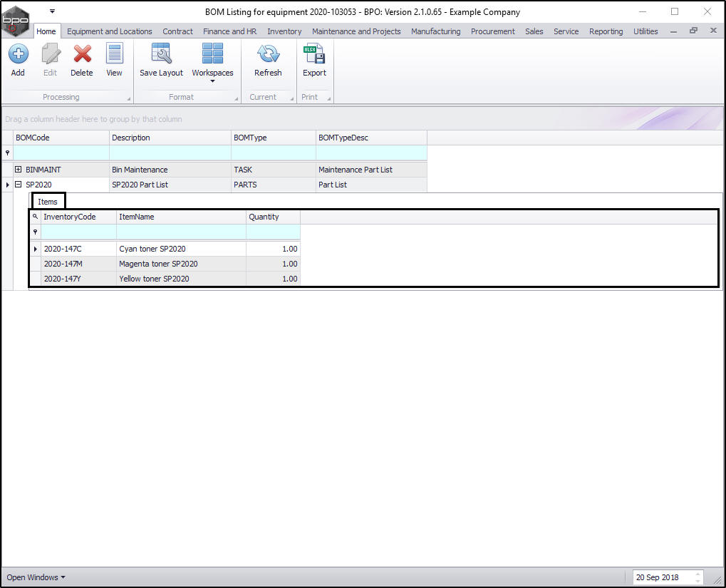The height and width of the screenshot is (588, 726).
Task: Click the InventoryCode filter field
Action: [x=78, y=232]
